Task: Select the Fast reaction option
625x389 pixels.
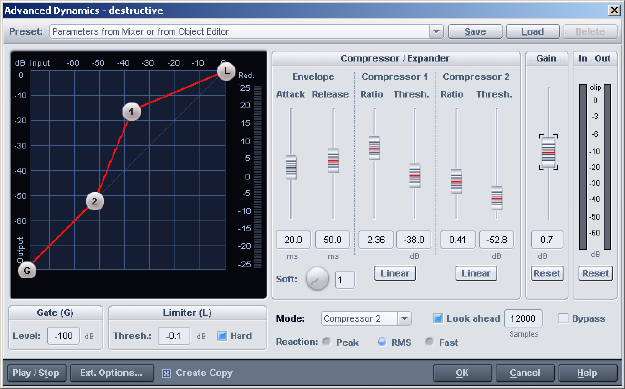Action: point(429,342)
